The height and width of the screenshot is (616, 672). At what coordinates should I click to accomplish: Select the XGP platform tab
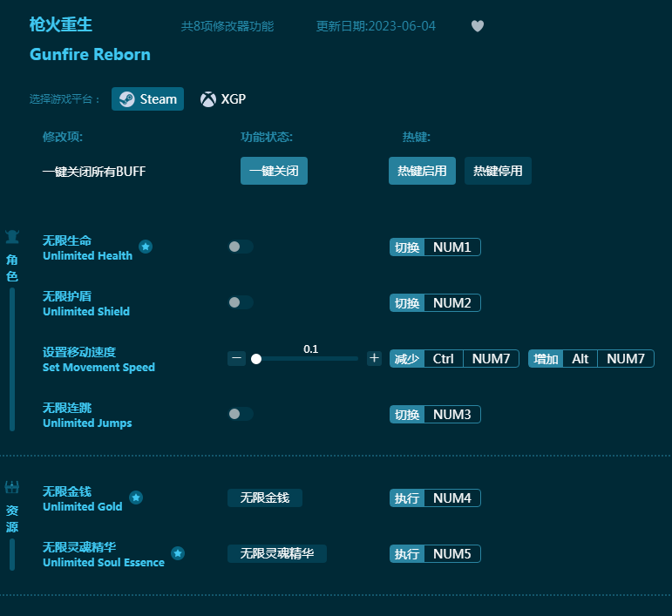pyautogui.click(x=223, y=99)
